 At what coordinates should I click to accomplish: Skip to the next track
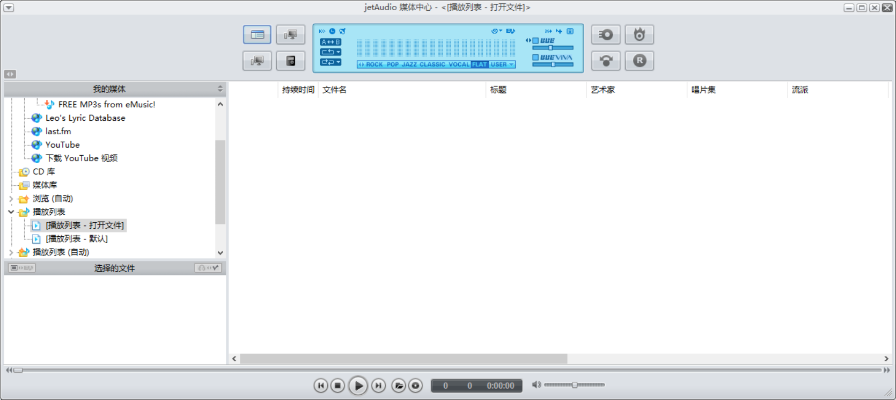[x=379, y=385]
